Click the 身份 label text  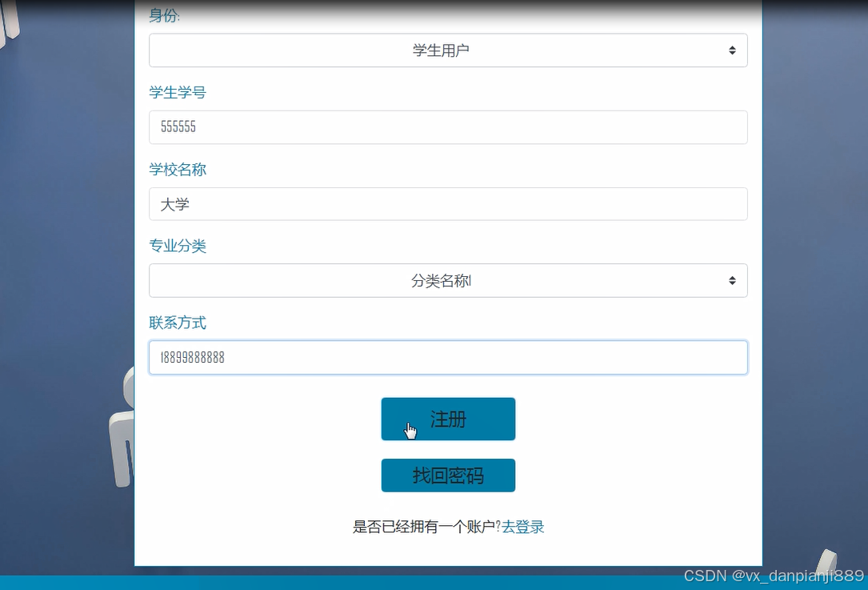(x=164, y=15)
